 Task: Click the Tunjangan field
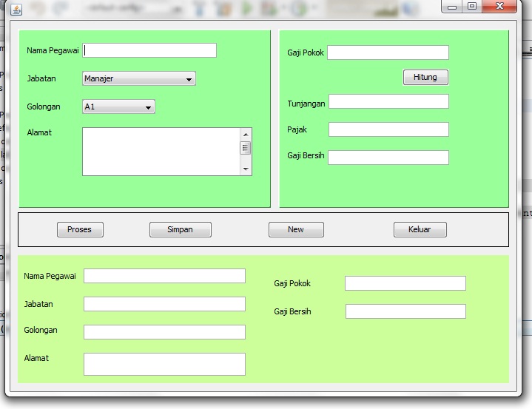(x=388, y=101)
